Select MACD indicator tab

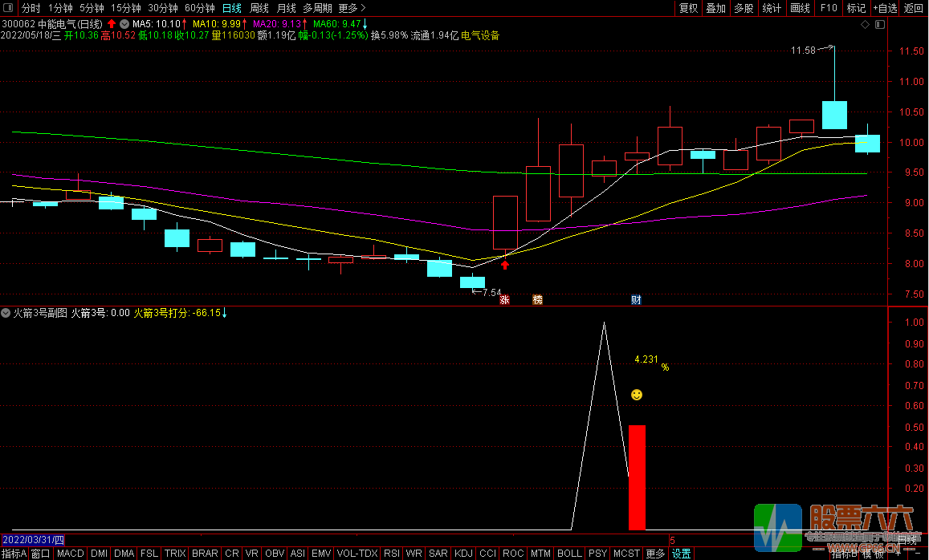click(x=71, y=554)
